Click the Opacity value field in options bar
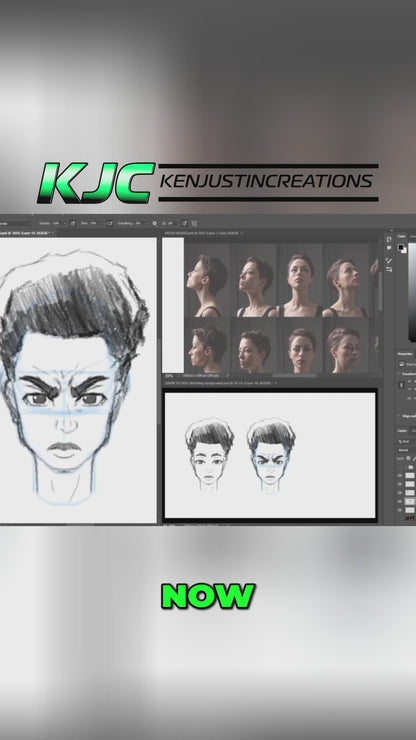416x740 pixels. coord(56,223)
